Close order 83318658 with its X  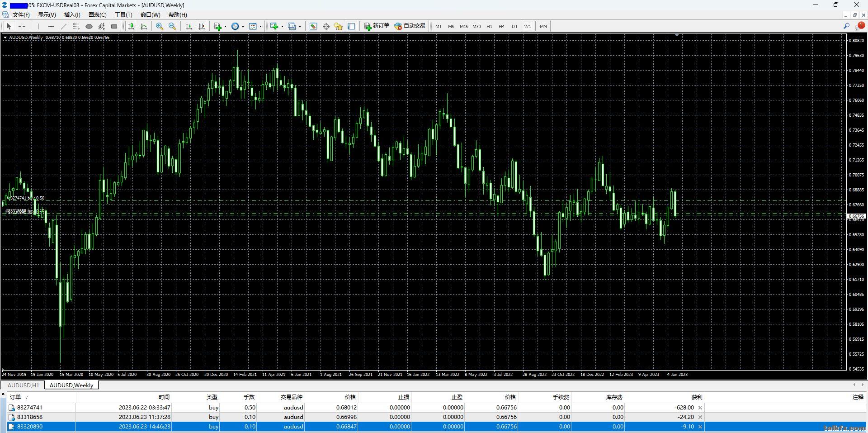(700, 417)
